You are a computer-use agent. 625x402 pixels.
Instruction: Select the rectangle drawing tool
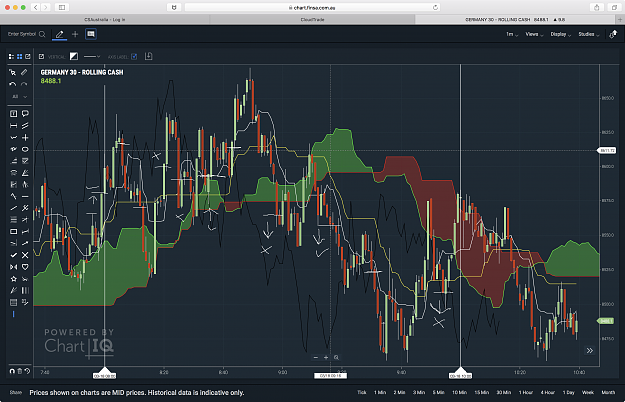pos(13,231)
